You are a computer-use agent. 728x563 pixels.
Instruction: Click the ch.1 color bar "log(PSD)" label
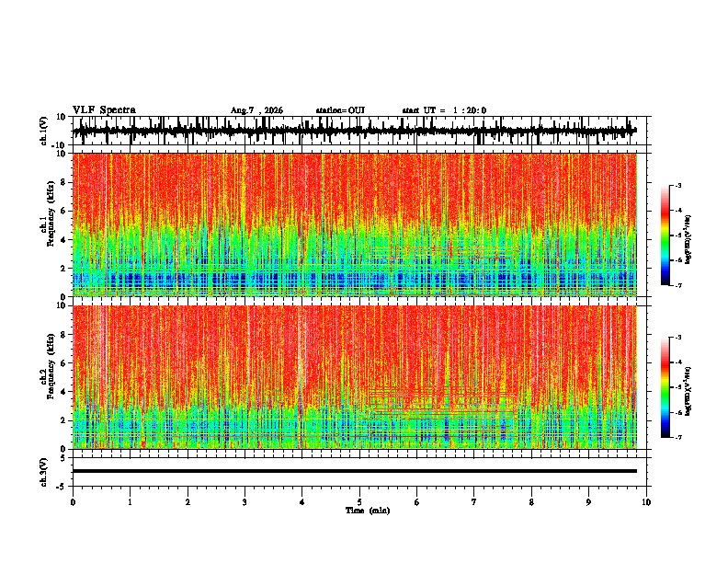point(688,239)
